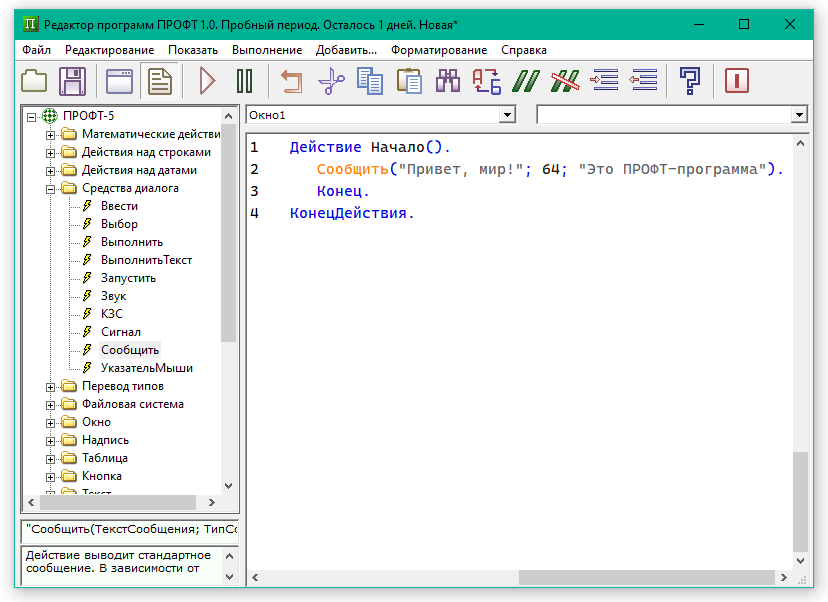This screenshot has height=602, width=828.
Task: Increase indent with right-arrow lines icon
Action: [604, 80]
